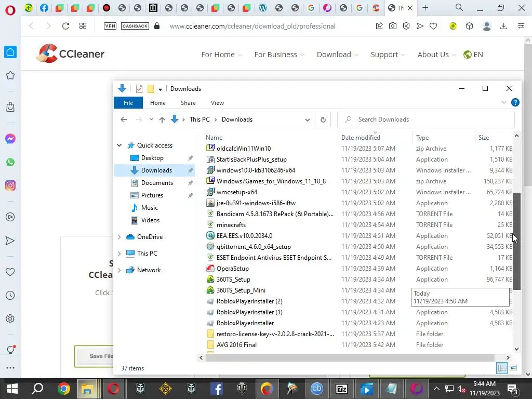Click the Cashback badge in address bar
This screenshot has height=399, width=532.
pos(135,26)
